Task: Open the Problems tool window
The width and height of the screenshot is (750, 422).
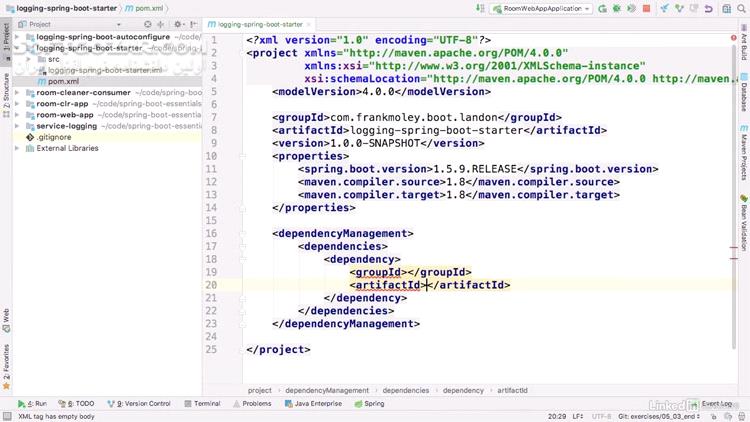Action: click(252, 404)
